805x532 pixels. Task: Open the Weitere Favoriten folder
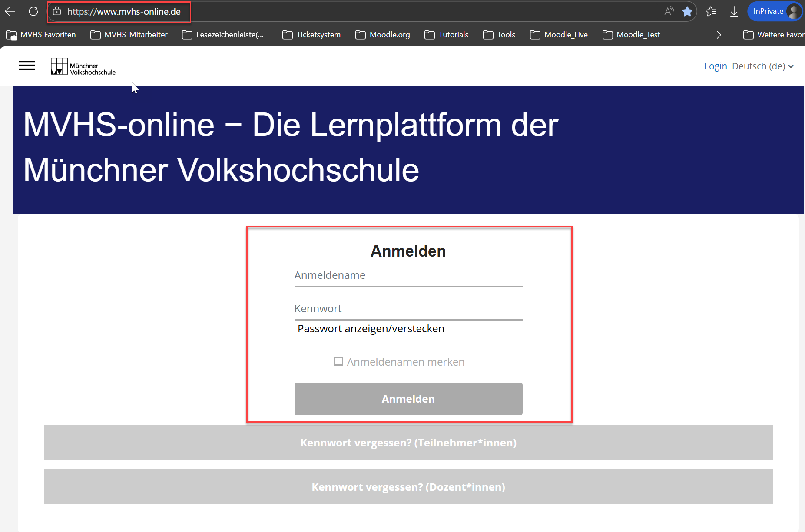click(x=774, y=35)
